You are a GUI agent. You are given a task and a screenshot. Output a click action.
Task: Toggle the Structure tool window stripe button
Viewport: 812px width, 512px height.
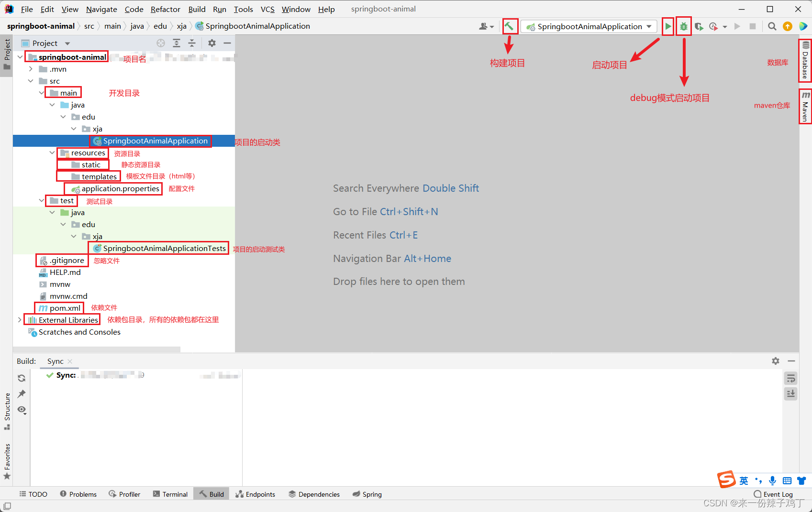point(7,411)
